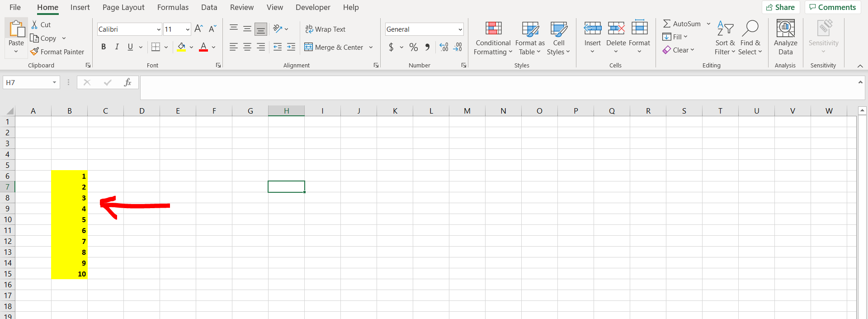868x319 pixels.
Task: Apply the yellow fill color swatch
Action: pos(181,47)
